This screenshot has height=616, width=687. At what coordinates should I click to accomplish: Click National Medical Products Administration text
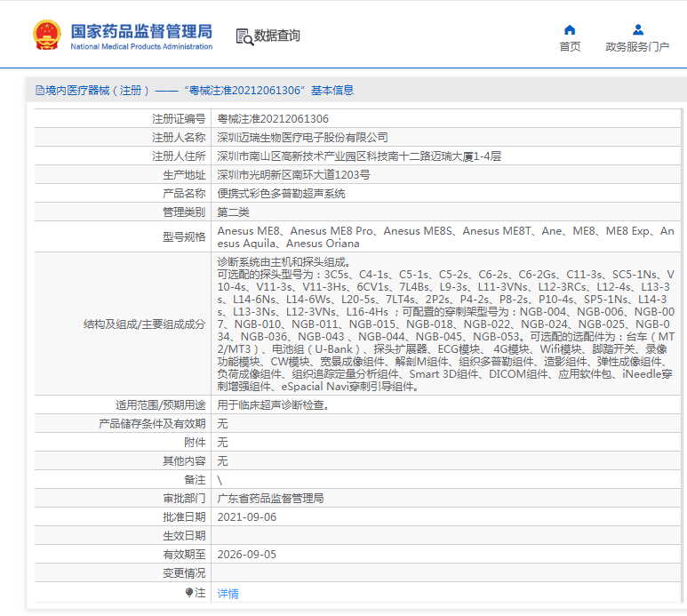click(141, 46)
